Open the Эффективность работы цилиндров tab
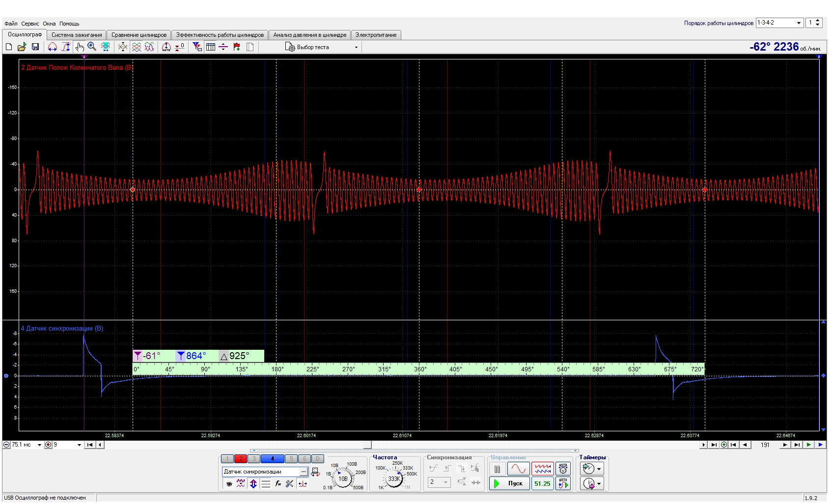 pos(220,35)
